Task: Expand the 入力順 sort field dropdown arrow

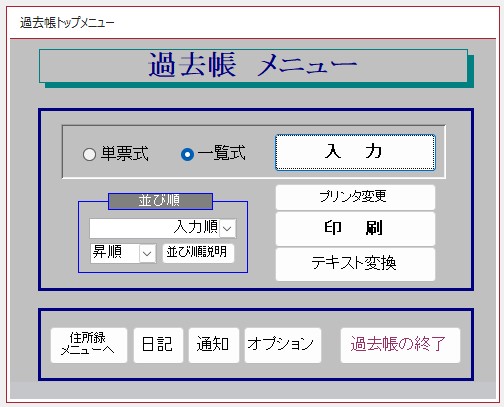Action: click(x=228, y=229)
